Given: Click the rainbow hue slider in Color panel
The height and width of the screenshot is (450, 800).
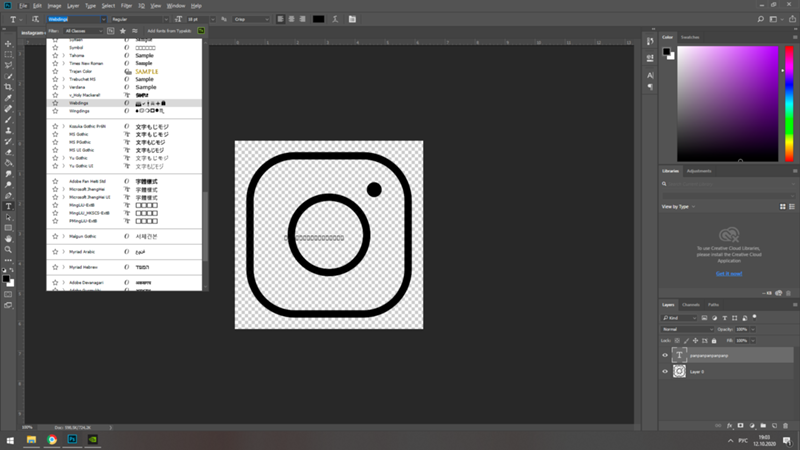Looking at the screenshot, I should (789, 104).
